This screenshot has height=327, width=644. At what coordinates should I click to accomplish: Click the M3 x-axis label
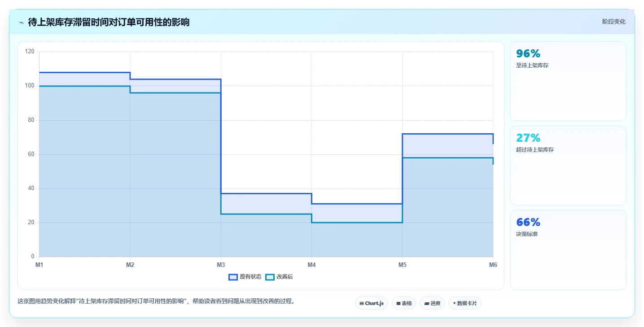pyautogui.click(x=221, y=265)
